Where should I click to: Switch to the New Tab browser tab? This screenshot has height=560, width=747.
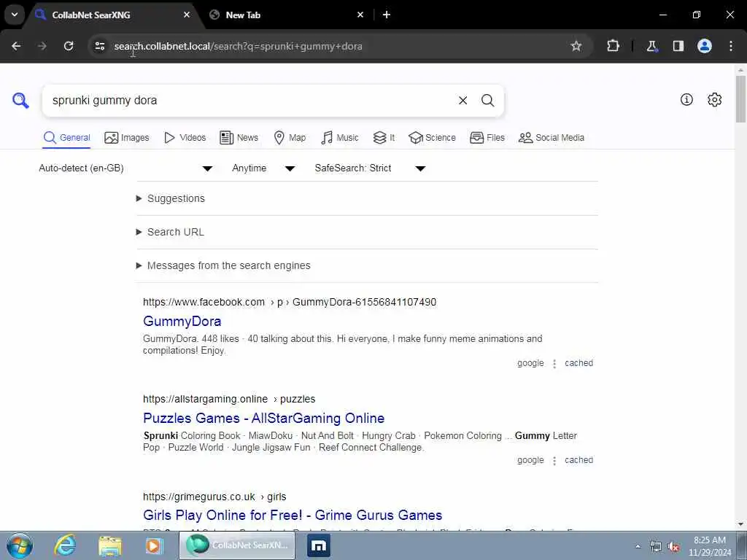[285, 15]
